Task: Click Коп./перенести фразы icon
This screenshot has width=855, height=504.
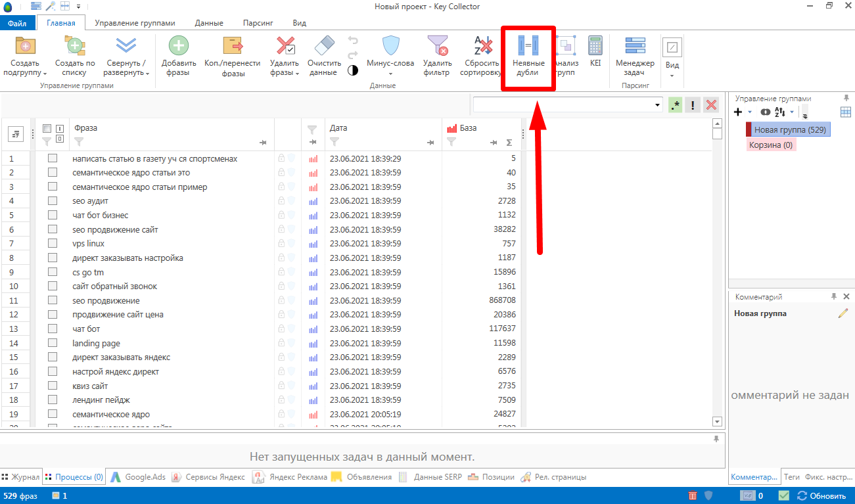Action: click(233, 46)
